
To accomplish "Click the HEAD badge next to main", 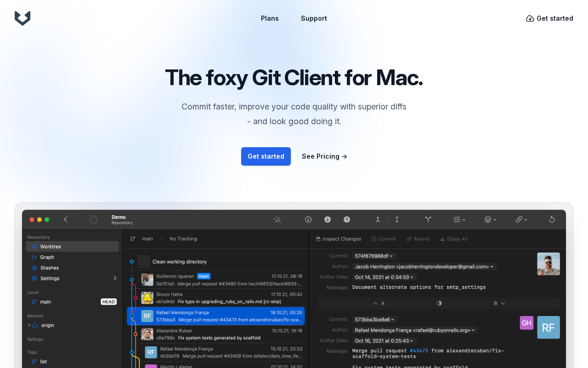I will pyautogui.click(x=109, y=302).
